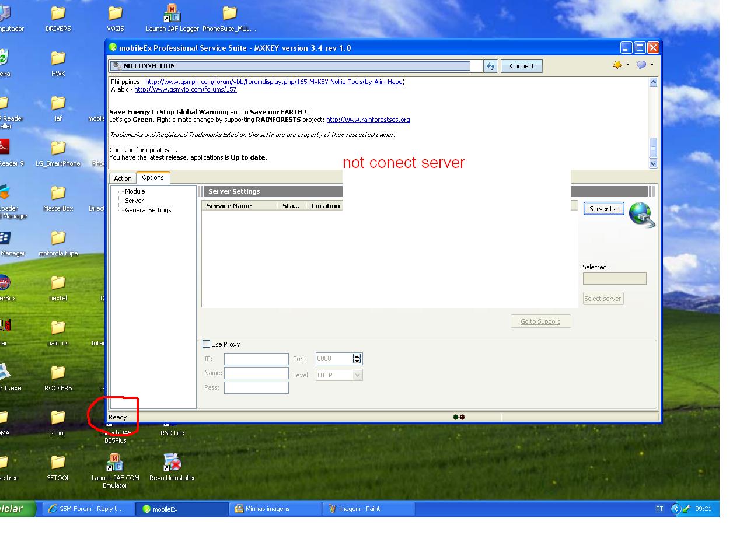Switch to the Action tab

click(123, 178)
